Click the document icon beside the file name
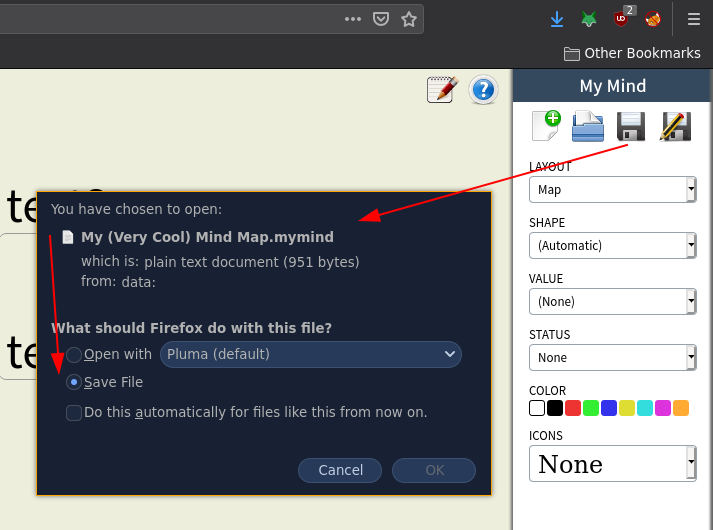Image resolution: width=713 pixels, height=530 pixels. pos(68,237)
